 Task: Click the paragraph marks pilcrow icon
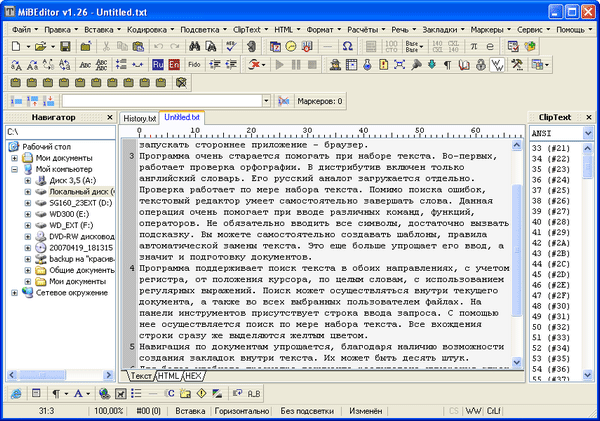tap(447, 65)
